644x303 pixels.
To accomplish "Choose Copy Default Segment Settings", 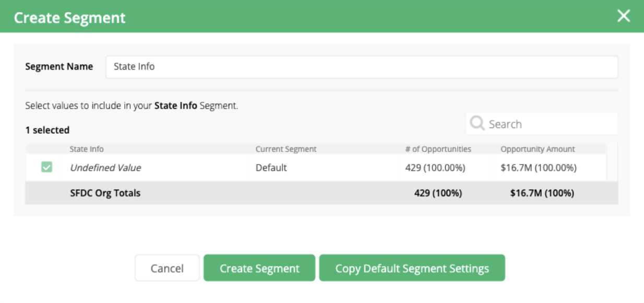I will pyautogui.click(x=412, y=269).
